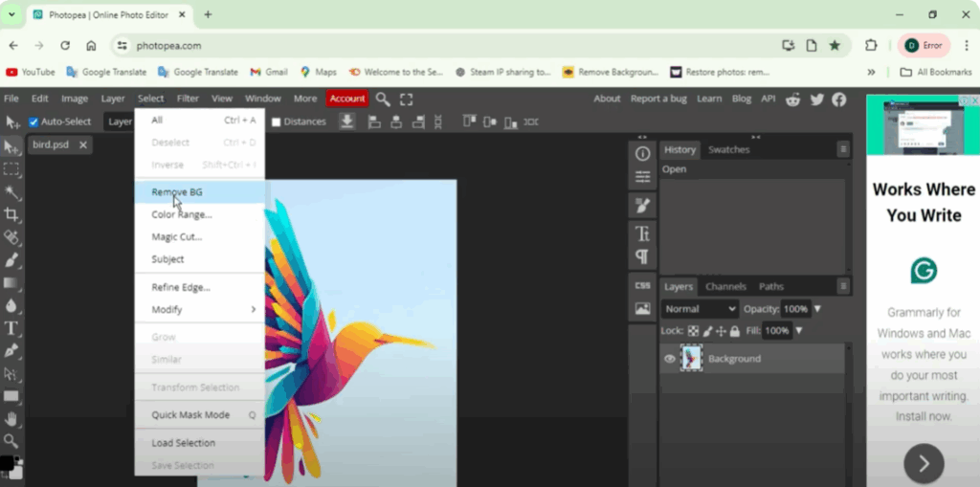Select the Rectangle Select marquee tool

click(x=11, y=168)
